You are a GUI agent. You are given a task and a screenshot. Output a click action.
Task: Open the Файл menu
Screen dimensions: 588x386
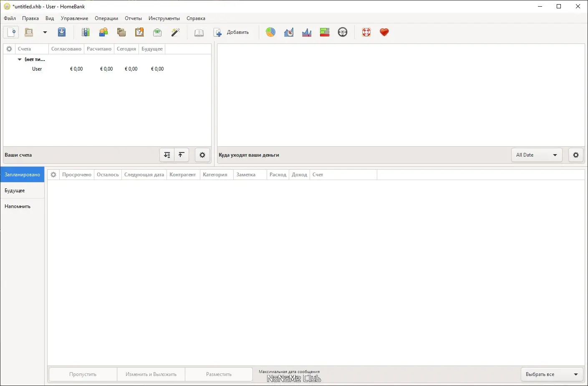(10, 18)
